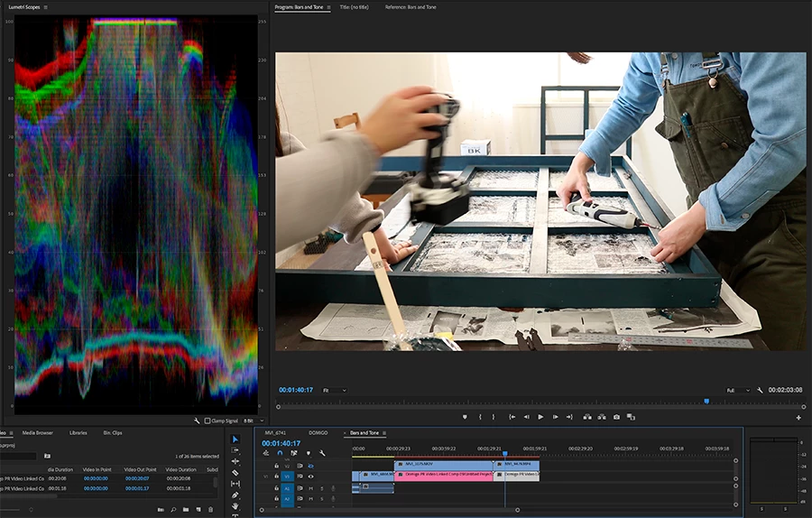This screenshot has width=812, height=518.
Task: Click the Video In Point column header
Action: click(96, 469)
